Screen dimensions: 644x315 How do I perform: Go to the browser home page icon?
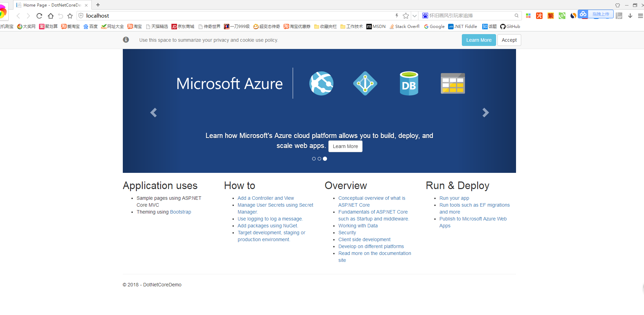(x=50, y=16)
